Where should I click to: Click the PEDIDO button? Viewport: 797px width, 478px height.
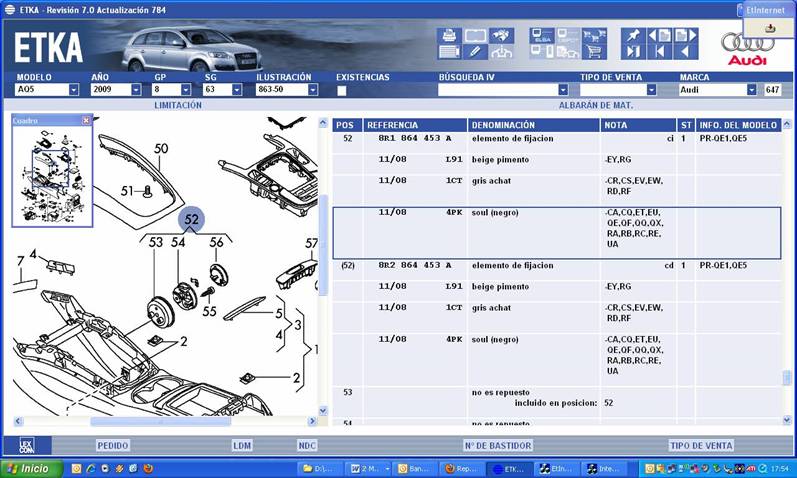[x=113, y=445]
